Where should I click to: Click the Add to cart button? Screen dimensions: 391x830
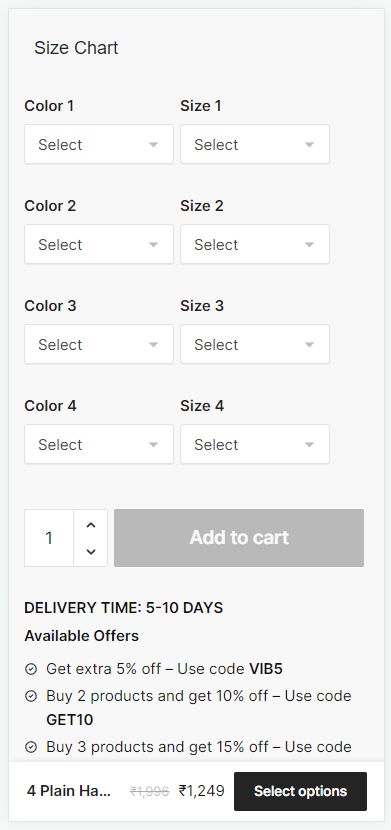click(x=239, y=538)
